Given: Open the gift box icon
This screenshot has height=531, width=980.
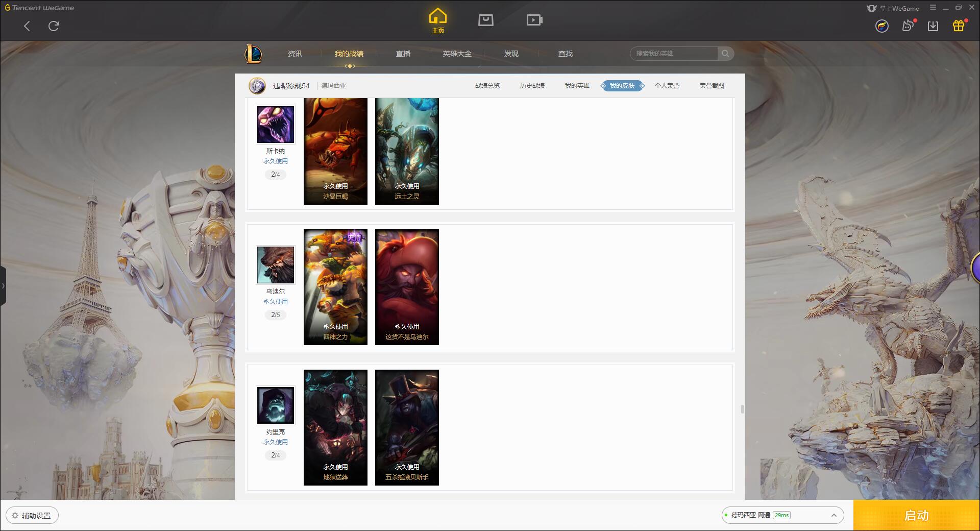Looking at the screenshot, I should (959, 26).
